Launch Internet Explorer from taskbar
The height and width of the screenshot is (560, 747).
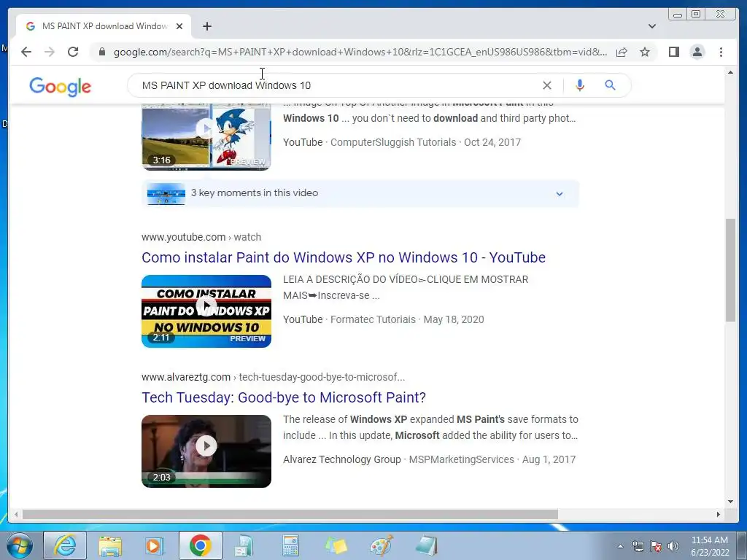click(x=65, y=545)
